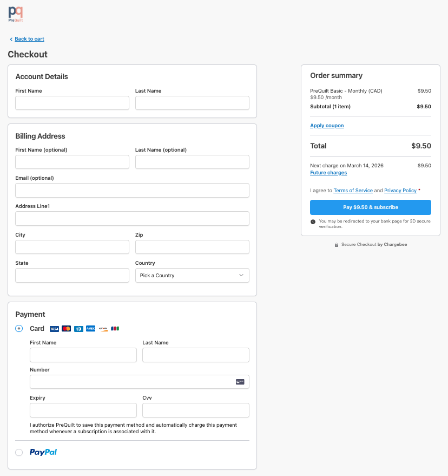Click the JCB card icon

115,329
